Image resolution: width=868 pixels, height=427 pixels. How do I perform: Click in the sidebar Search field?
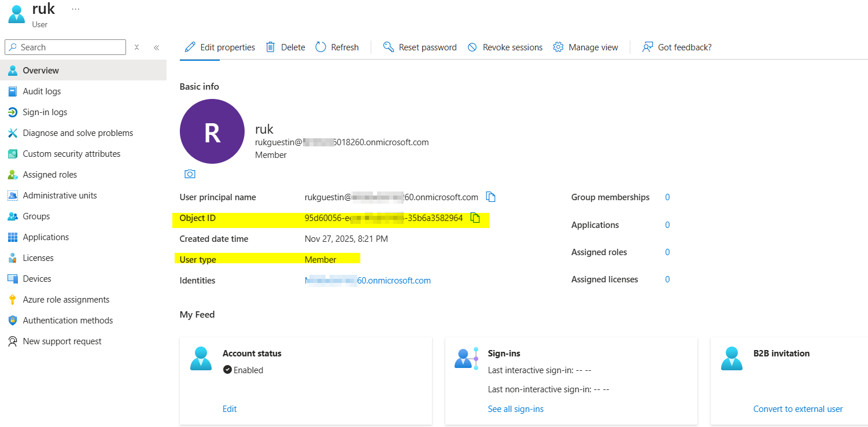[x=65, y=47]
